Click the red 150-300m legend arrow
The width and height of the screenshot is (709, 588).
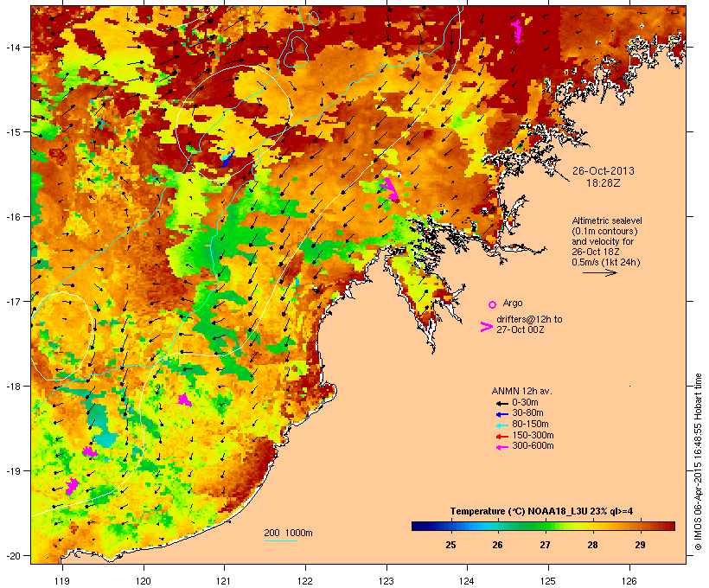point(501,436)
